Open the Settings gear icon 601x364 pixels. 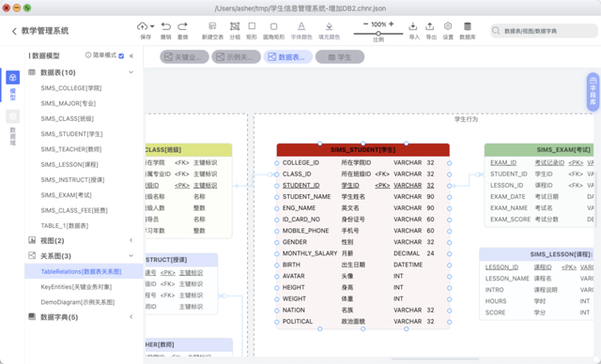pyautogui.click(x=448, y=26)
